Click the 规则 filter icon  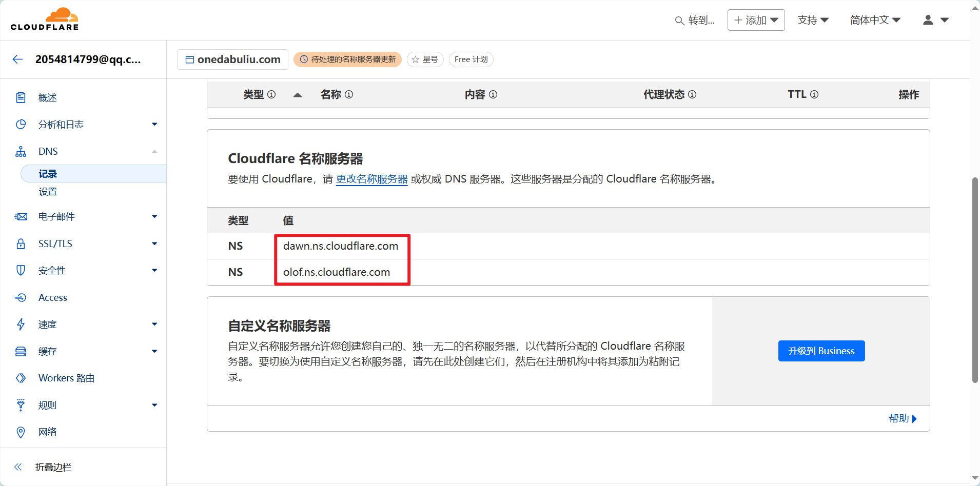21,405
